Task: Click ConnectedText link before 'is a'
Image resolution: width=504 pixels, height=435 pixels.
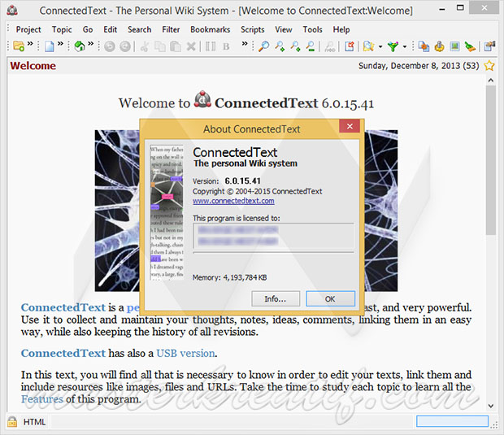Action: 63,307
